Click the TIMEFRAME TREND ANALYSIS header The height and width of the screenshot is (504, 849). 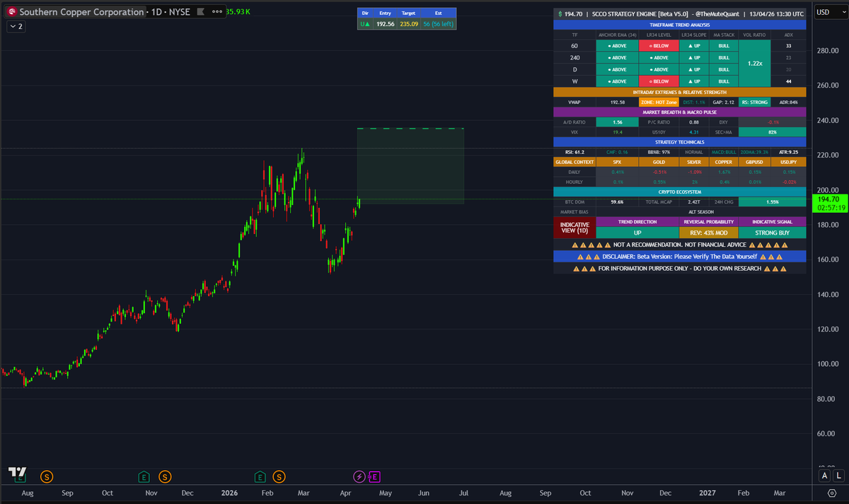click(x=679, y=25)
